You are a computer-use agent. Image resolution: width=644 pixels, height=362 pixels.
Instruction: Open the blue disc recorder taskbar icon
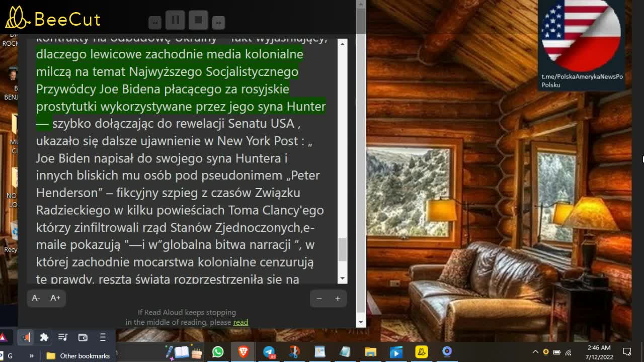pos(447,351)
